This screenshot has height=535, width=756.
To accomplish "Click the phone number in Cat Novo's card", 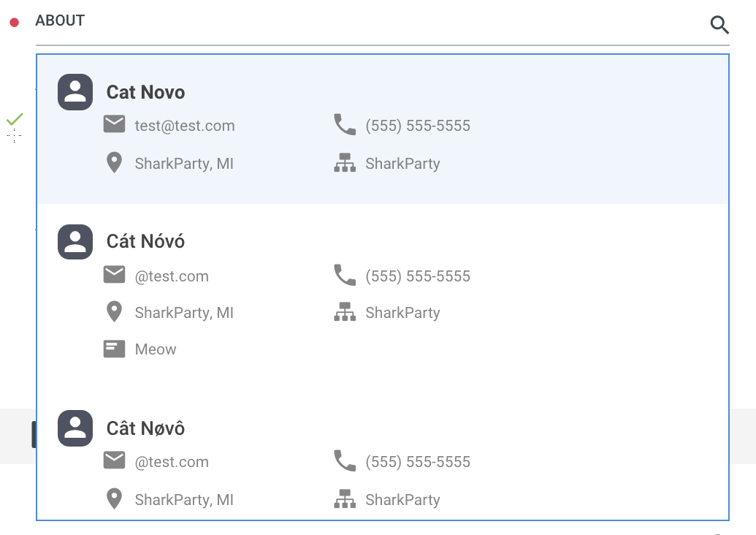I will pos(418,126).
